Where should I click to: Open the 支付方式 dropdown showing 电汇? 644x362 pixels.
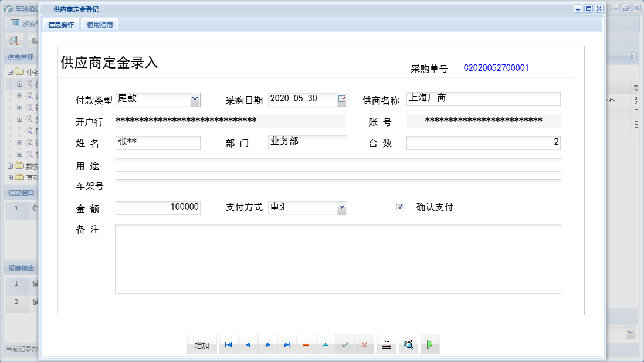[x=342, y=207]
